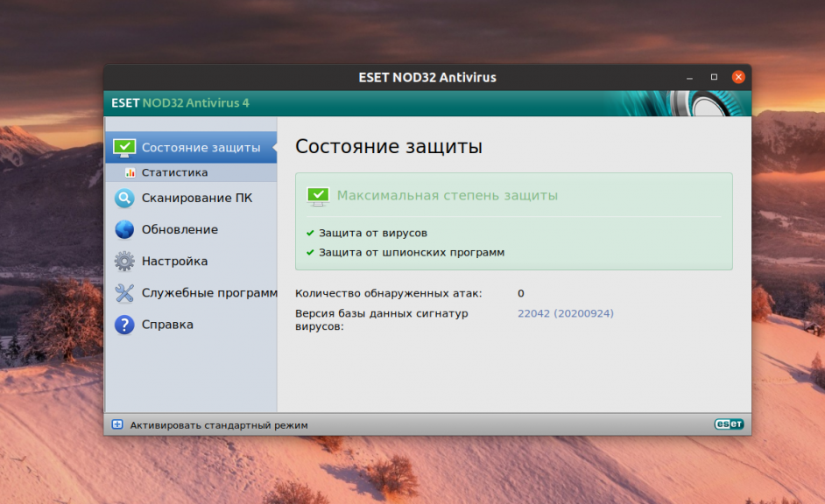
Task: Click the green monitor icon beside Состояние защиты
Action: [x=124, y=147]
